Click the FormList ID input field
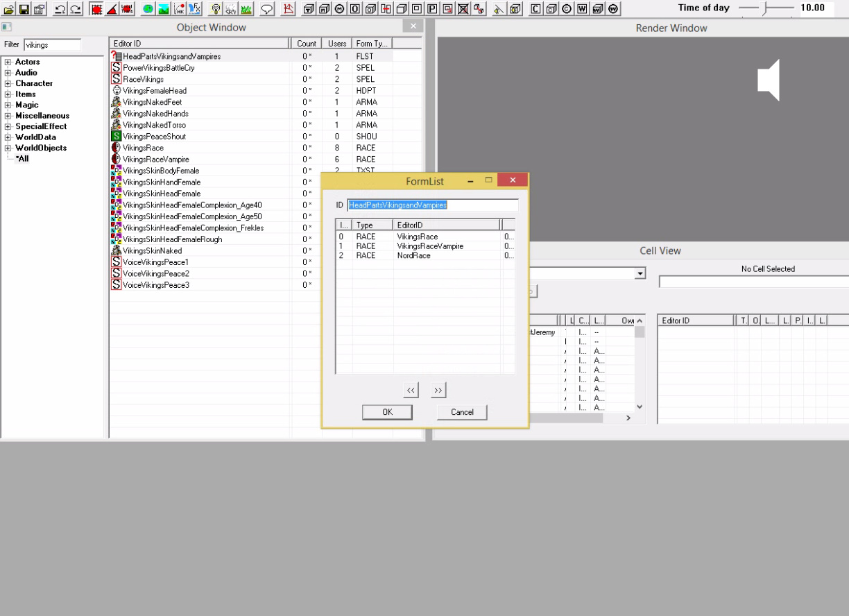This screenshot has width=849, height=616. [x=432, y=205]
